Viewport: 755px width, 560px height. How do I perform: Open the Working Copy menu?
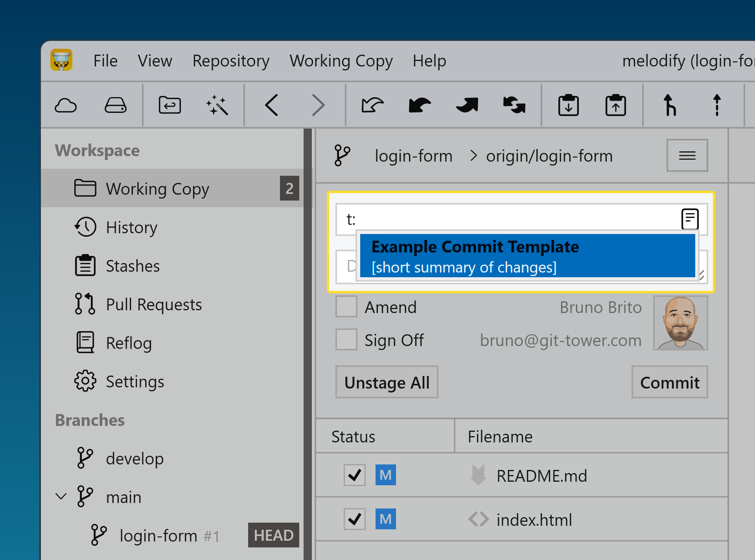click(341, 61)
